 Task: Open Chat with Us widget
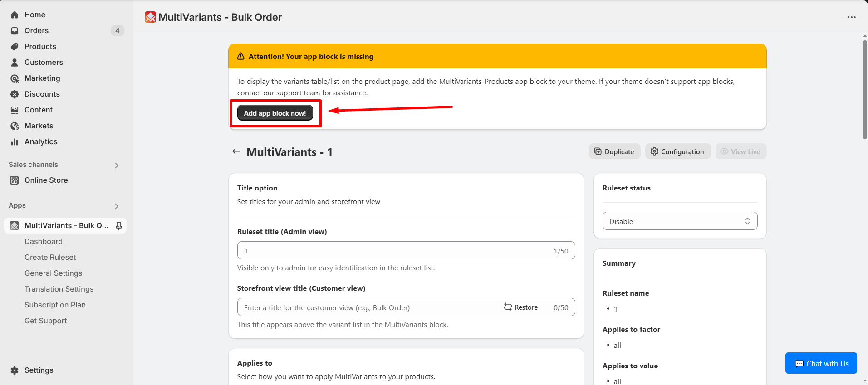[821, 363]
